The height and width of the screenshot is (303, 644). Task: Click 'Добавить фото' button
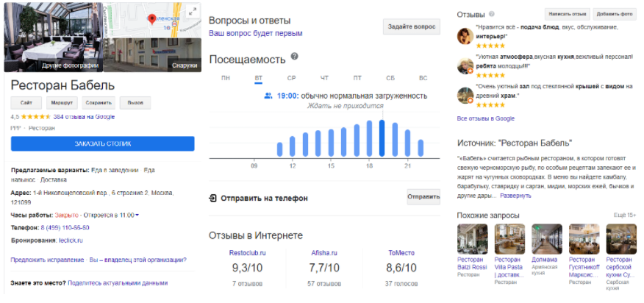click(x=615, y=13)
